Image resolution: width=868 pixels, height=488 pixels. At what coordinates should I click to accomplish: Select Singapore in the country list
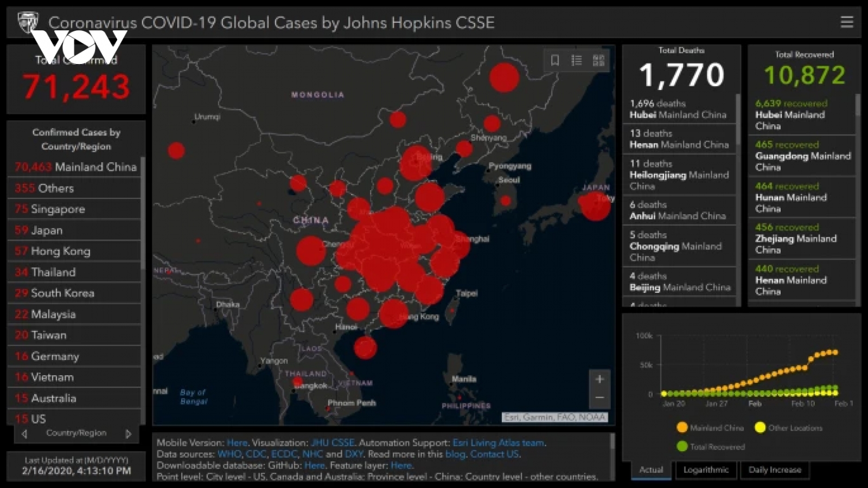(x=74, y=209)
